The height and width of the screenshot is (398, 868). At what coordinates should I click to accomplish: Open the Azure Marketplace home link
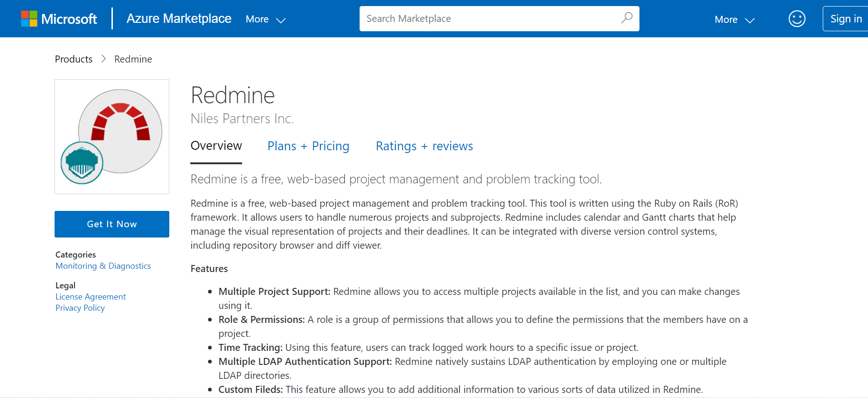(179, 19)
